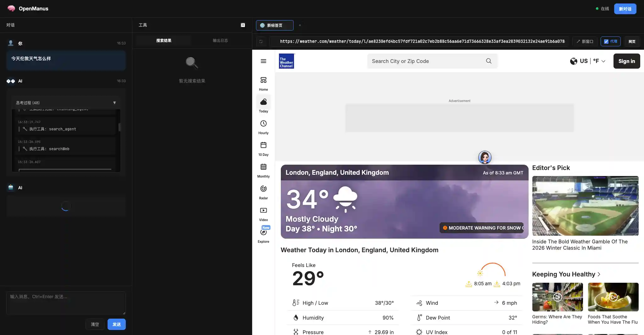Expand the temperature unit °F dropdown
The height and width of the screenshot is (335, 644).
[598, 61]
